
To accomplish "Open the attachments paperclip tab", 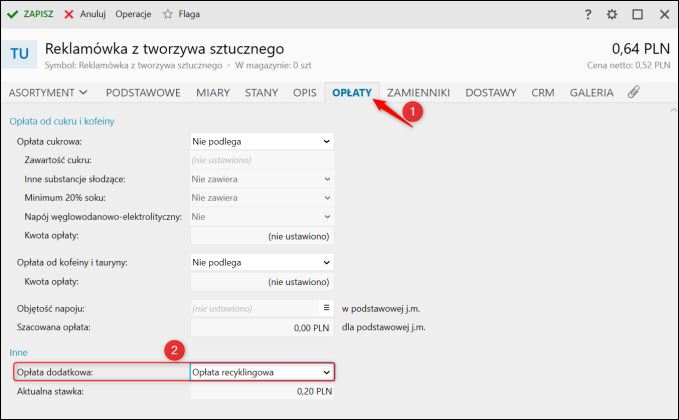I will click(634, 92).
